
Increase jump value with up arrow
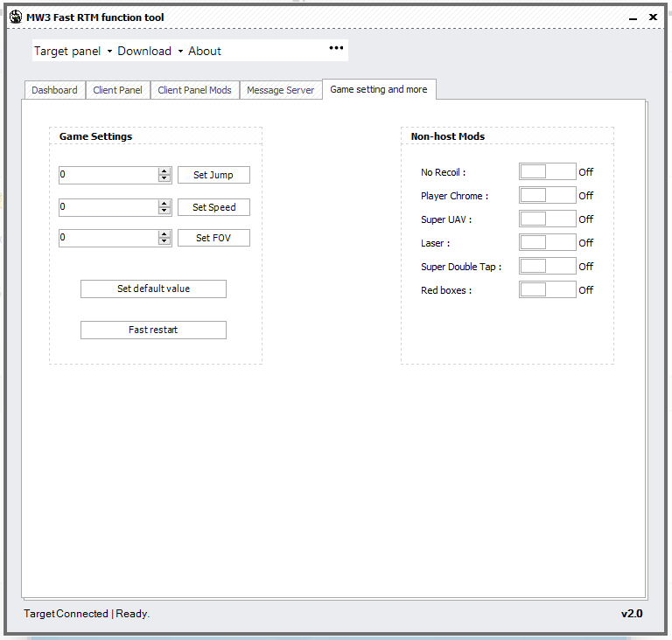coord(164,171)
